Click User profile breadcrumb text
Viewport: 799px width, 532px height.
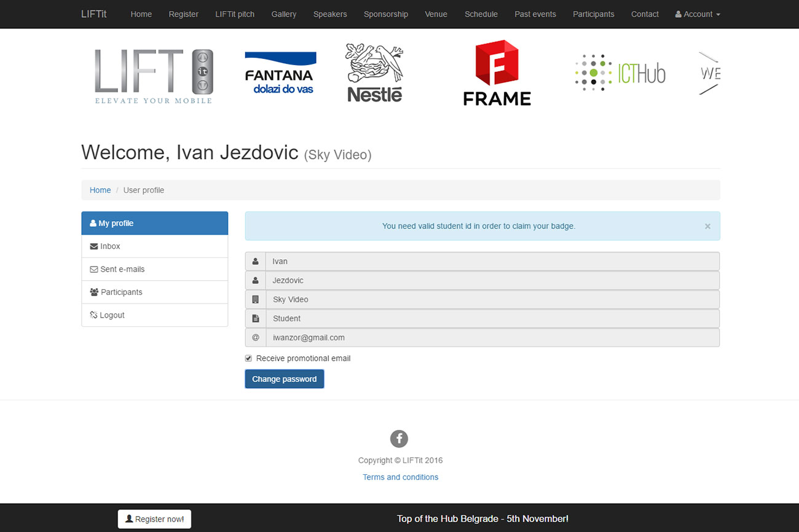point(144,190)
